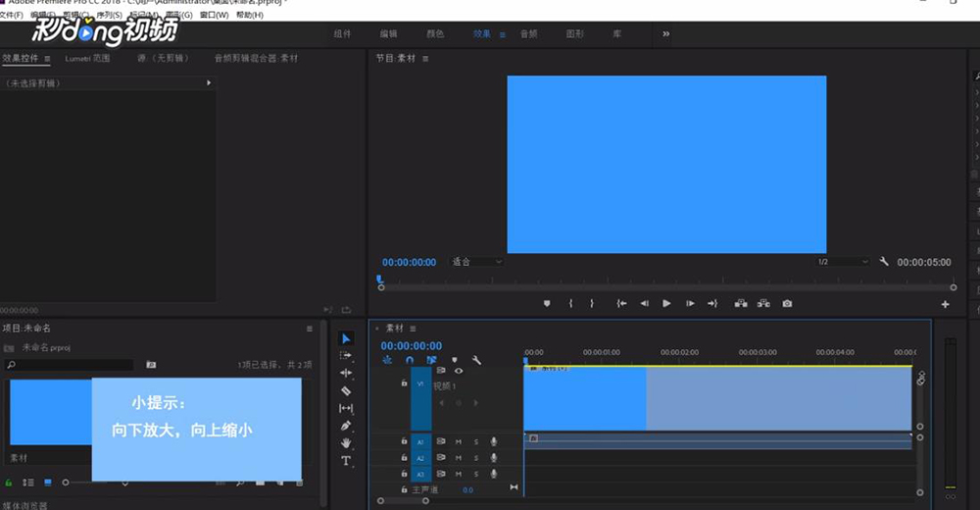
Task: Select the Selection arrow tool
Action: pos(346,338)
